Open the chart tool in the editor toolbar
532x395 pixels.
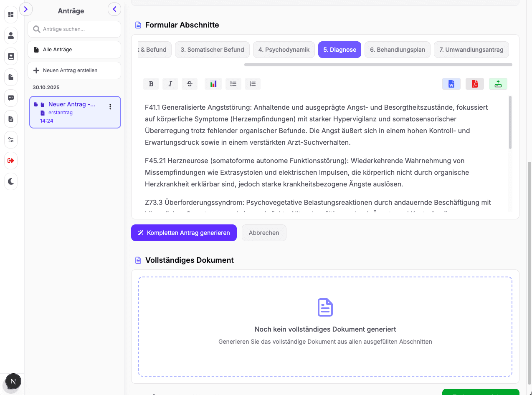pos(213,84)
